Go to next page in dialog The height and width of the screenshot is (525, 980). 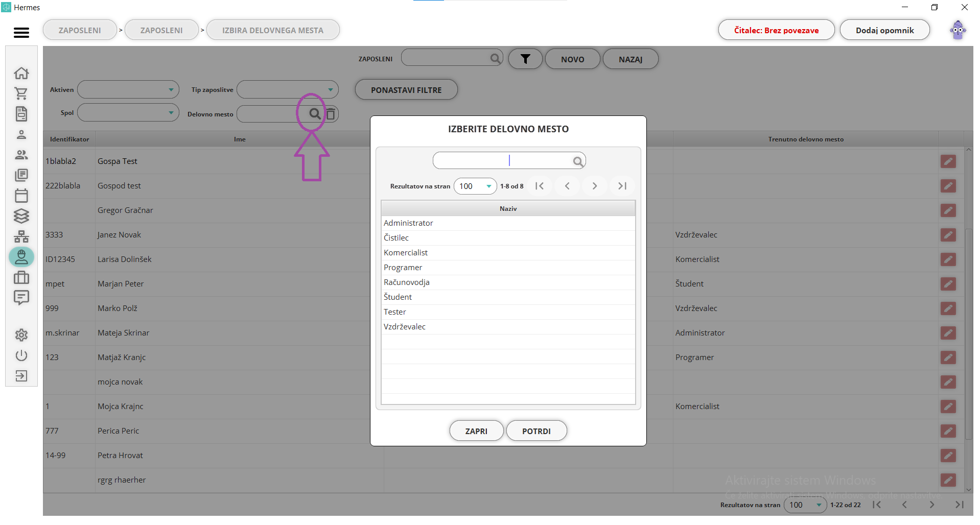[595, 186]
